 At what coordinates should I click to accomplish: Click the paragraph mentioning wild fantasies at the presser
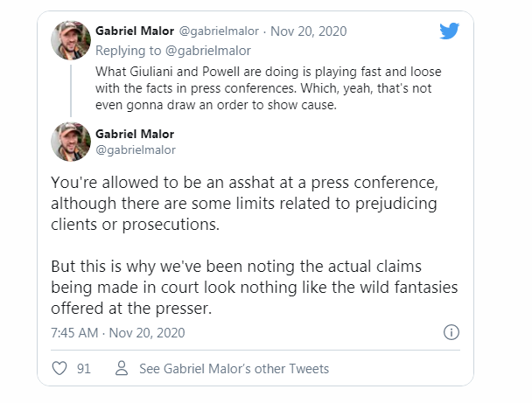[255, 287]
